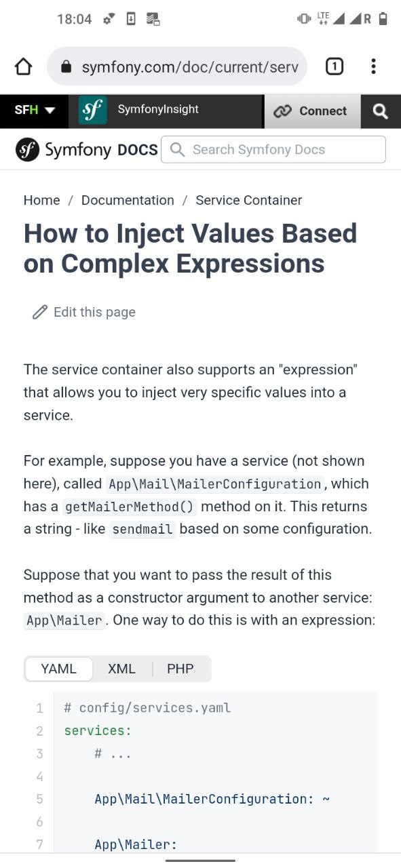Focus the Search Symfony Docs field
This screenshot has height=868, width=401.
(x=273, y=149)
